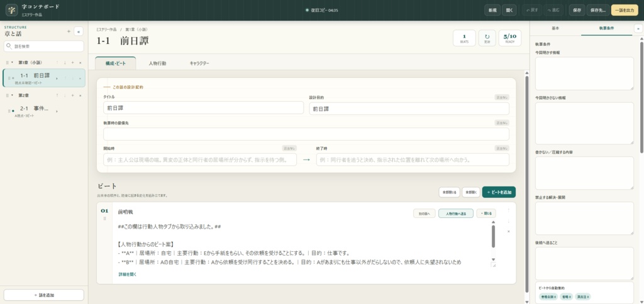Click the 禁止する解決・展開 text area
644x304 pixels.
click(584, 218)
